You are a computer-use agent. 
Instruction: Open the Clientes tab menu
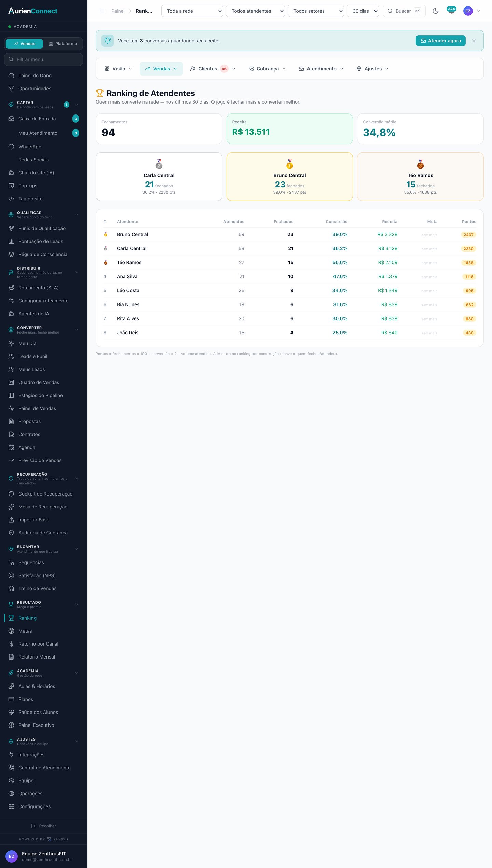click(213, 69)
